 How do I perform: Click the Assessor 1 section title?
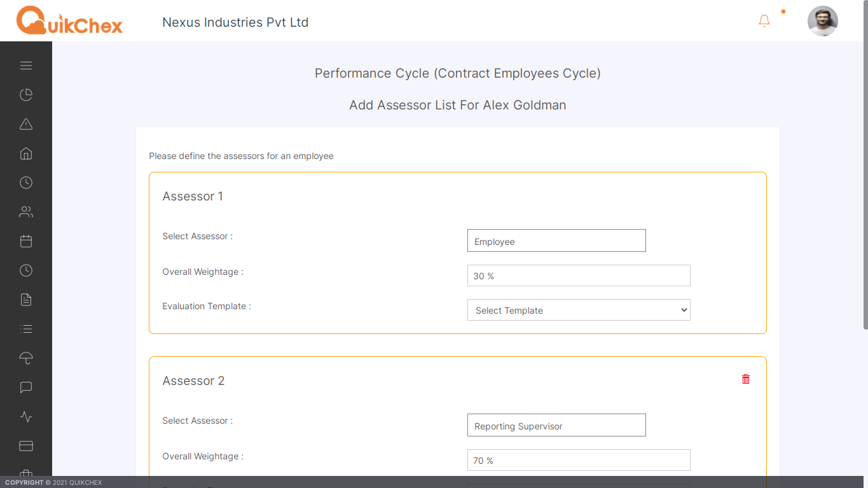(x=193, y=196)
